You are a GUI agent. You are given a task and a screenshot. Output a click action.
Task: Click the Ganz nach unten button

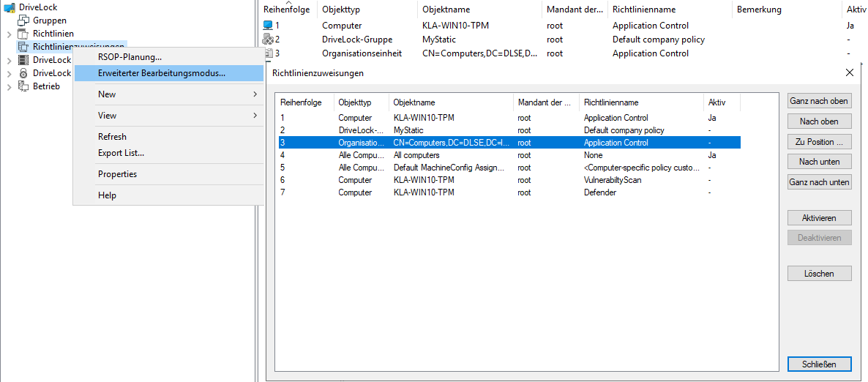click(819, 182)
